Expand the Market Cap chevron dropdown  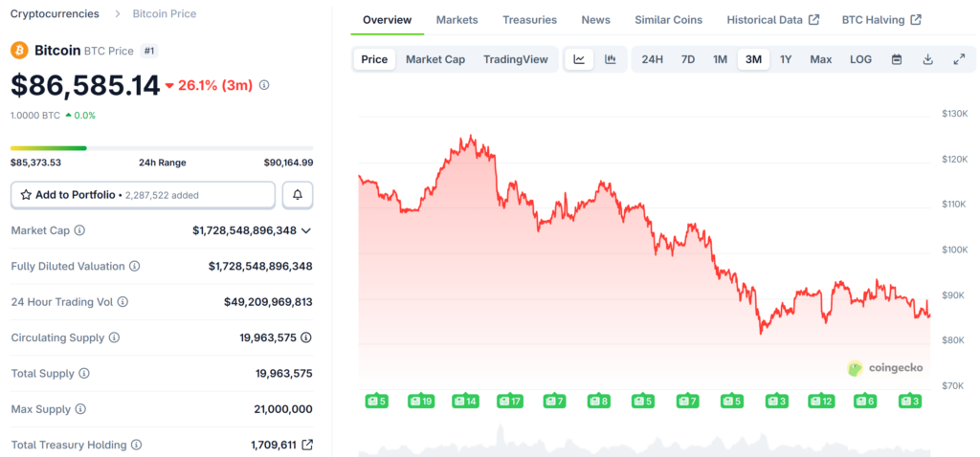306,230
